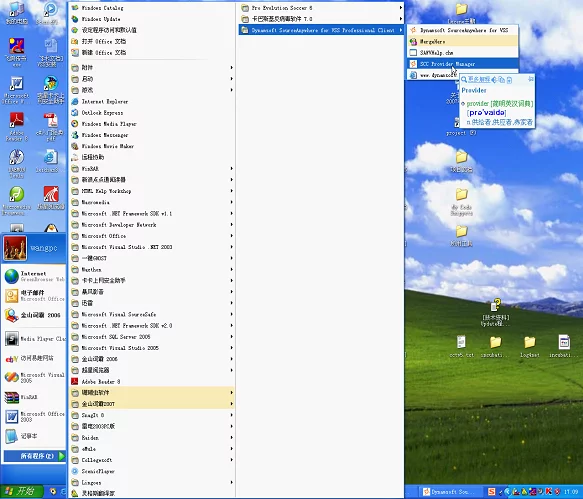Click the Notepad icon in Start menu
Screen dimensions: 583x499
[12, 436]
